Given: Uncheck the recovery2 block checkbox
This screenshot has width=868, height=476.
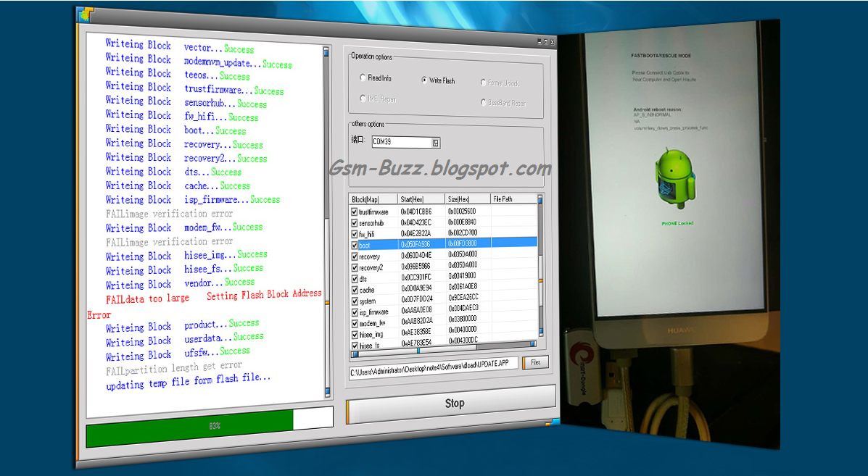Looking at the screenshot, I should [x=355, y=267].
